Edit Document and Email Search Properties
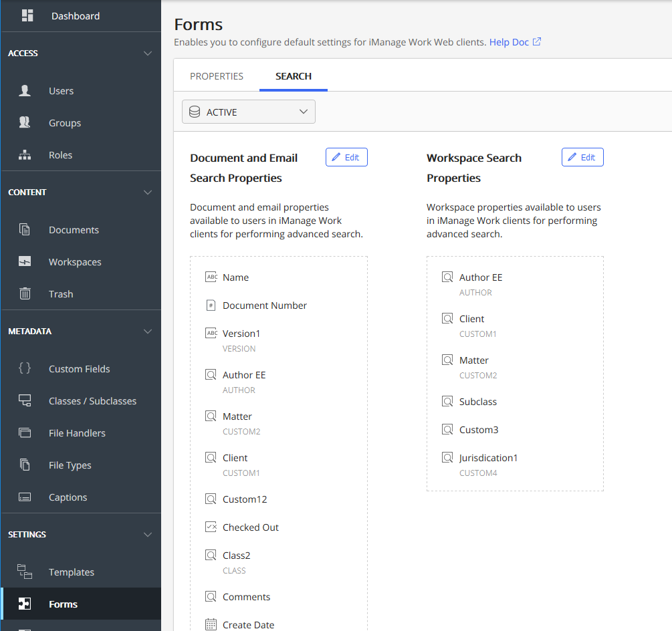The height and width of the screenshot is (631, 672). coord(346,157)
